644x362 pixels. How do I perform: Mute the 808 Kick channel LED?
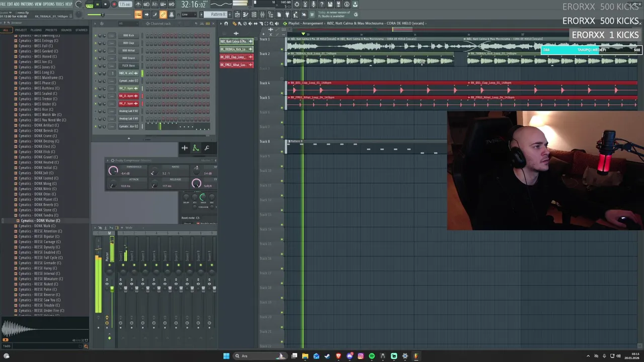pyautogui.click(x=96, y=36)
